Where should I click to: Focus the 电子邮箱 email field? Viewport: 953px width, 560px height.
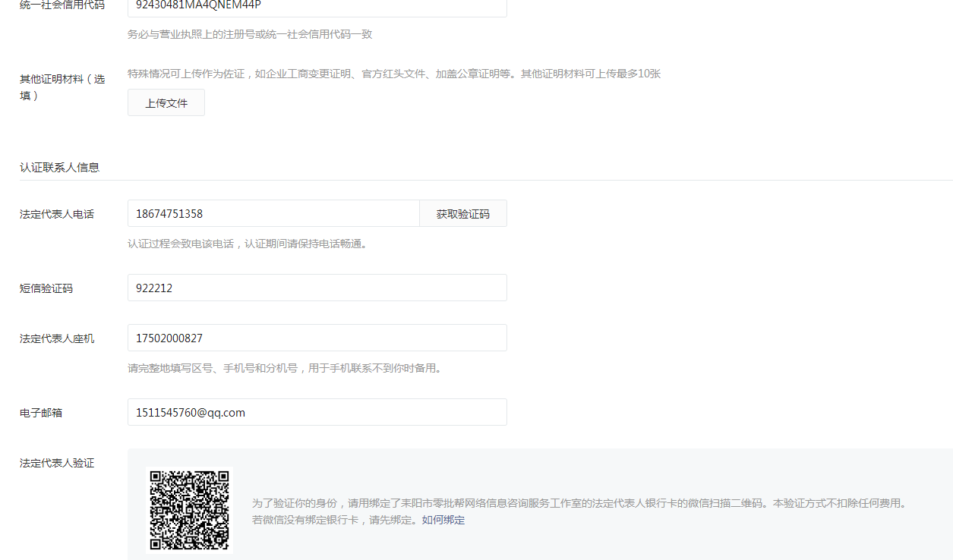pyautogui.click(x=317, y=413)
